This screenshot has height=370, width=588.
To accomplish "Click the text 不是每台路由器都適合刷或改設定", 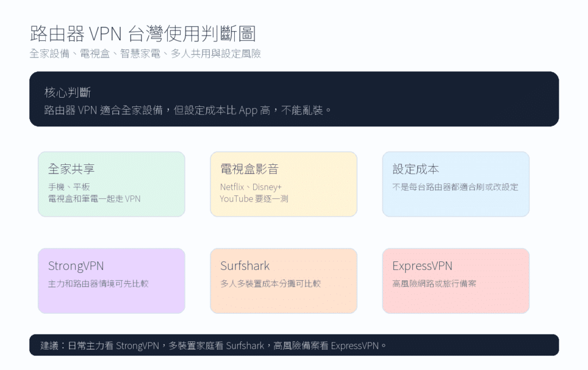I will (x=455, y=187).
